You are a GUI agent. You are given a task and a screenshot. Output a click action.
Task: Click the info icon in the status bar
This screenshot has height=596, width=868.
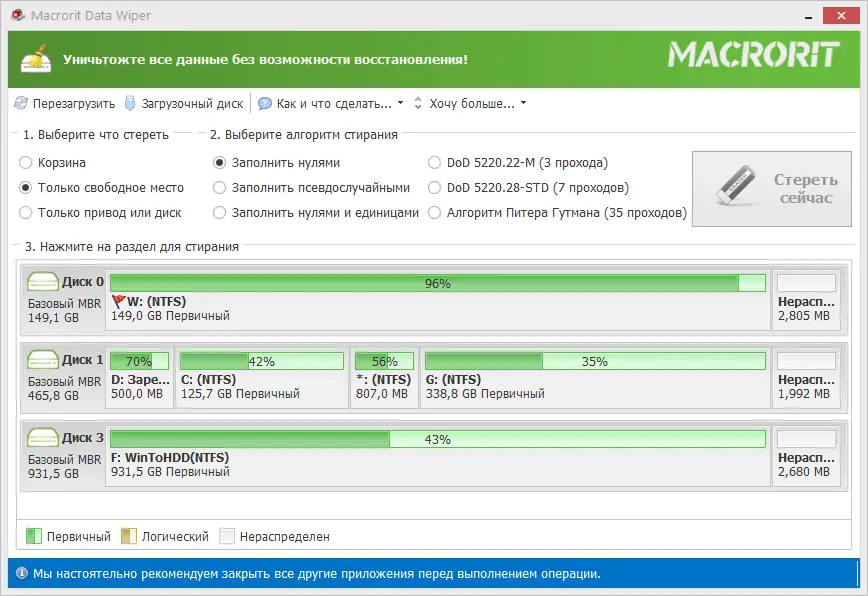click(22, 573)
